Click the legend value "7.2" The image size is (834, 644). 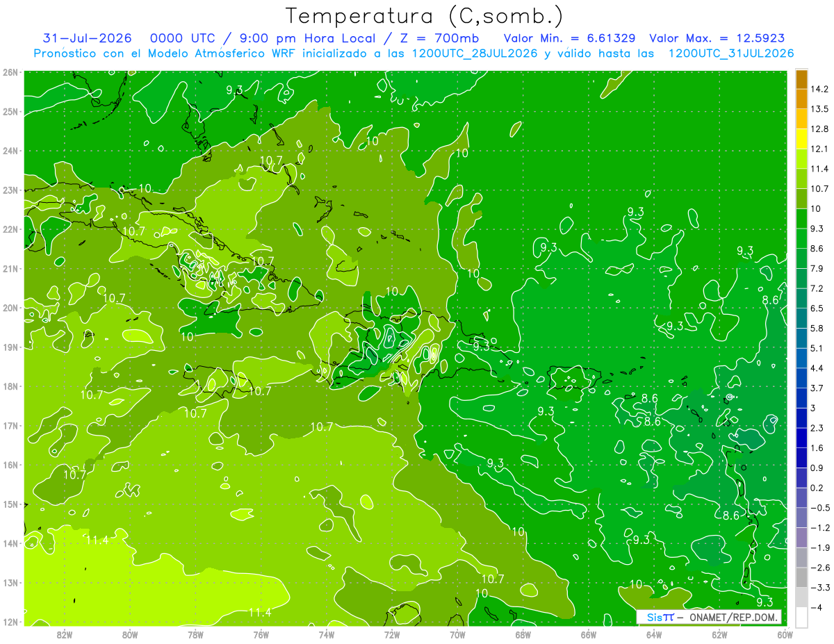[x=817, y=288]
